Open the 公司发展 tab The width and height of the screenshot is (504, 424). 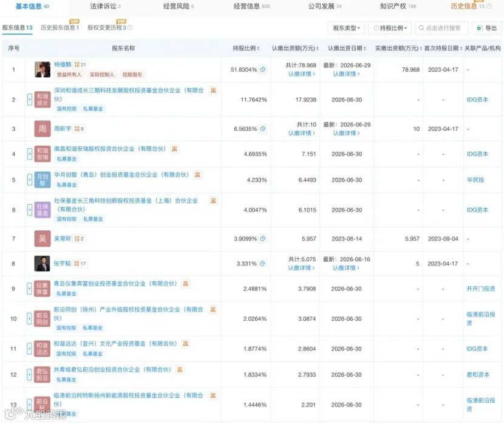(x=325, y=6)
